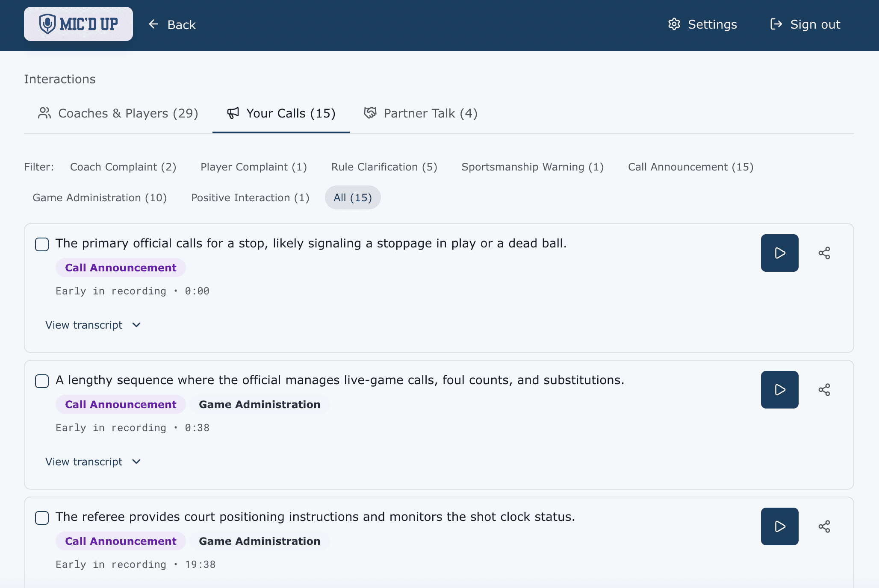
Task: Play the court positioning interaction audio
Action: (x=779, y=526)
